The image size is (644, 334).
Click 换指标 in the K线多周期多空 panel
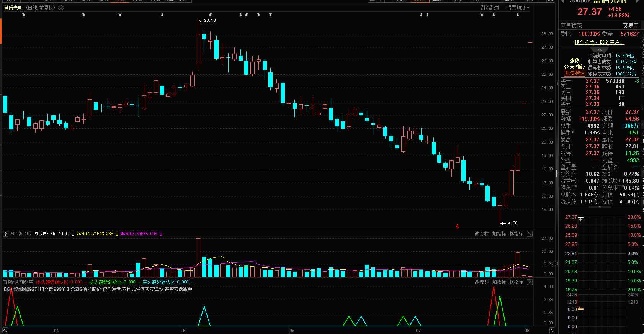pos(516,282)
